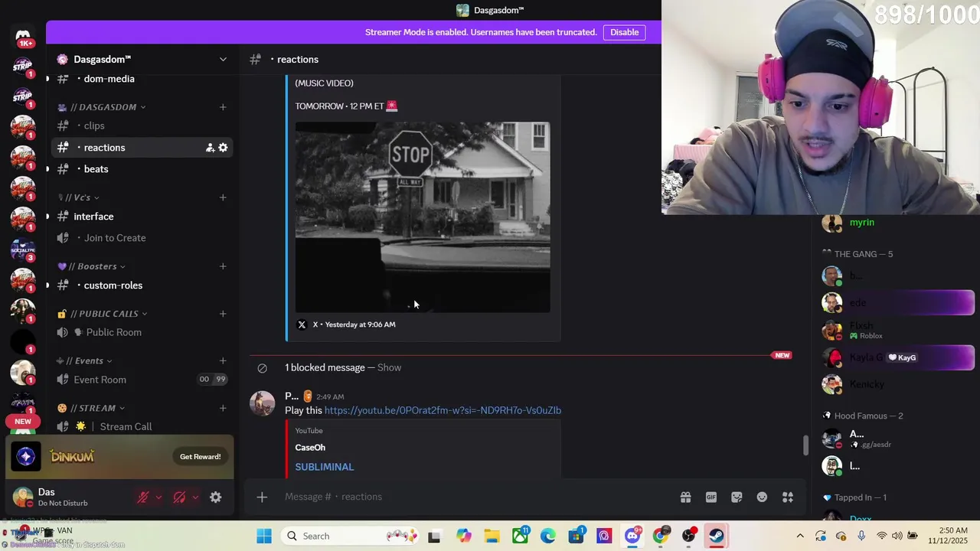Image resolution: width=980 pixels, height=551 pixels.
Task: Open Discord from the taskbar
Action: [632, 536]
